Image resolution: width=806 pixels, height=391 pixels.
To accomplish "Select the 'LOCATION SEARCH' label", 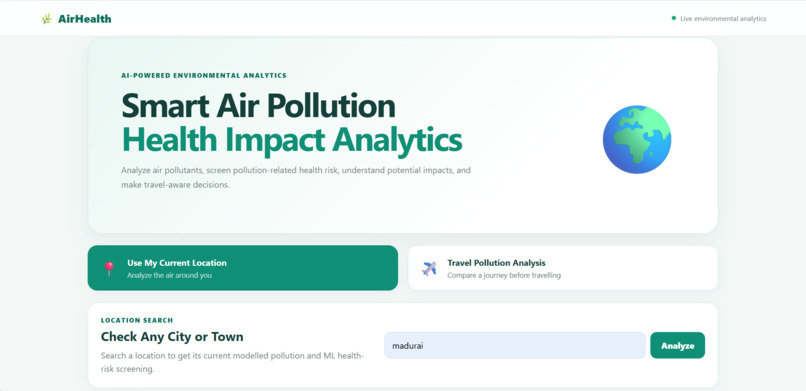I will click(137, 320).
